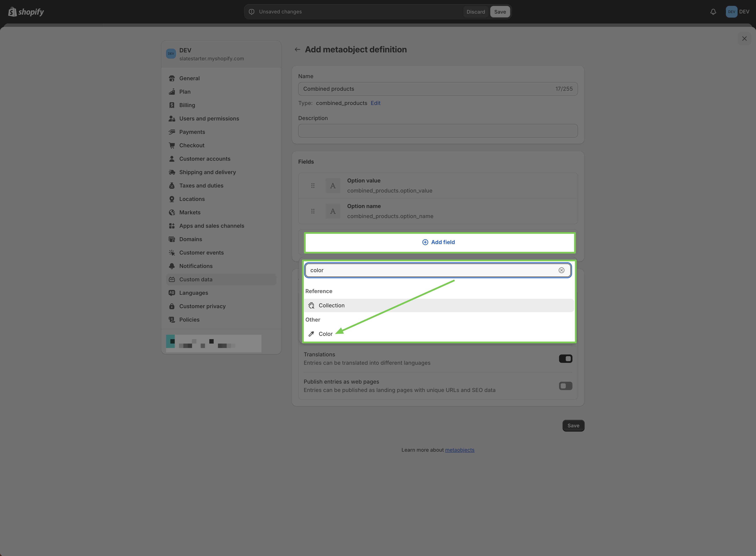Open the DEV account menu
The width and height of the screenshot is (756, 556).
(x=737, y=12)
